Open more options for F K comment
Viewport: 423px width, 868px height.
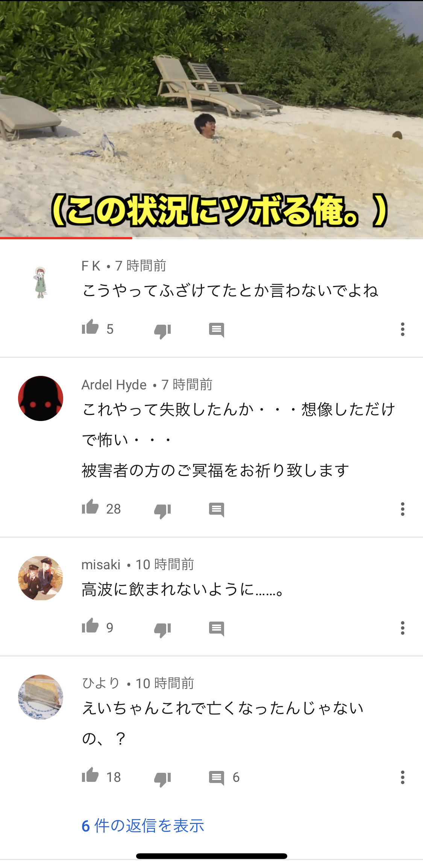click(x=402, y=329)
